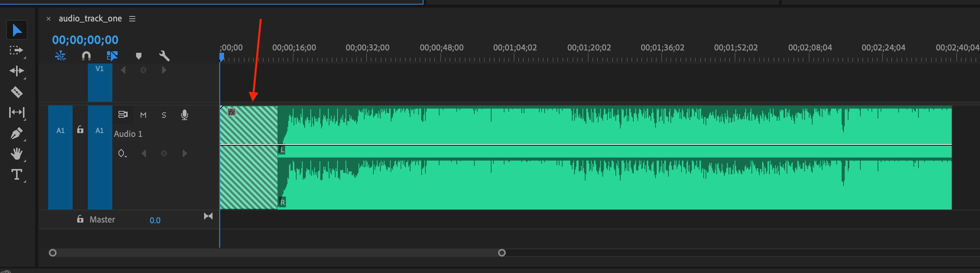The width and height of the screenshot is (980, 273).
Task: Solo the Audio 1 track
Action: [164, 115]
